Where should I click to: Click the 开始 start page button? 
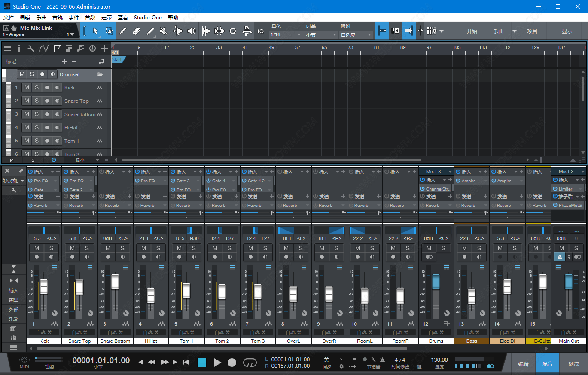pyautogui.click(x=472, y=31)
